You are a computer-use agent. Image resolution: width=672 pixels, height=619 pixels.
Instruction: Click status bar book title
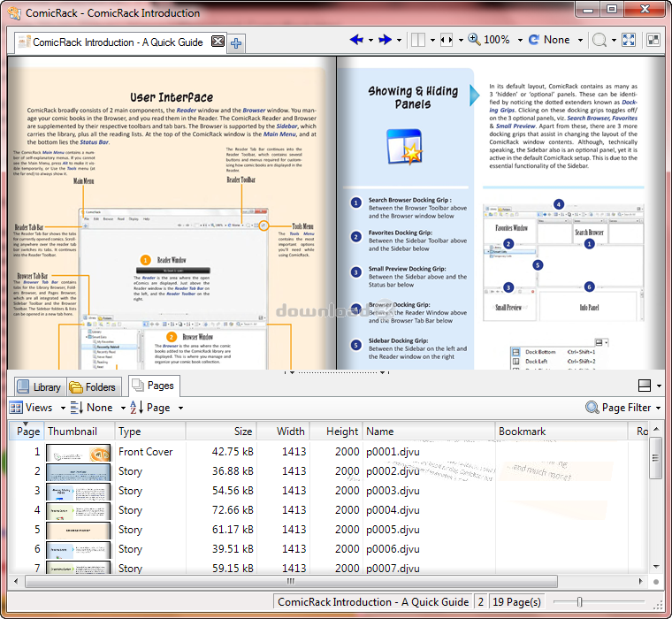tap(373, 602)
